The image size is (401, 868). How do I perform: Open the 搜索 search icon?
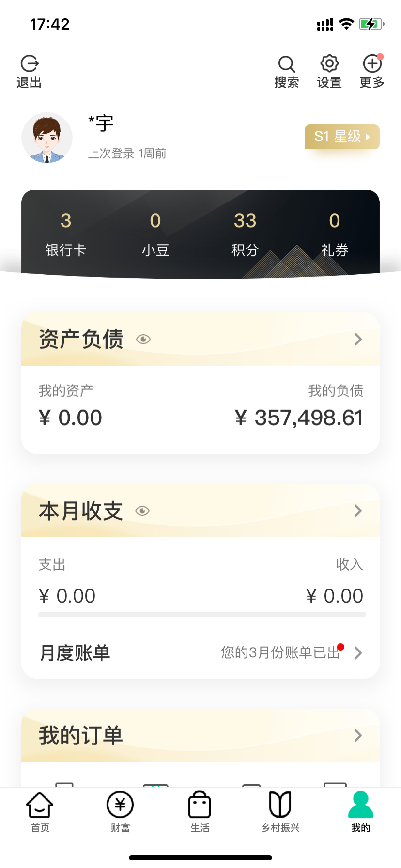coord(286,64)
